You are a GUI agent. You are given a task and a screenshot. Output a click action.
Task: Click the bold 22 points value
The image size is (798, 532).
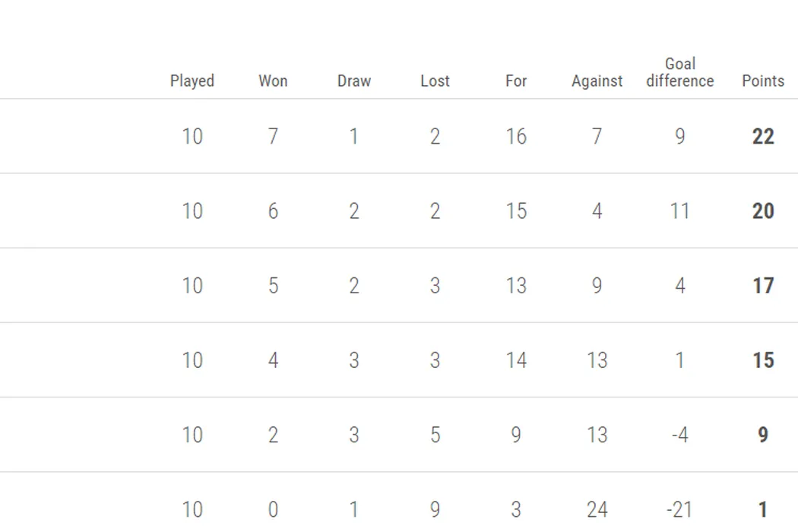(763, 137)
